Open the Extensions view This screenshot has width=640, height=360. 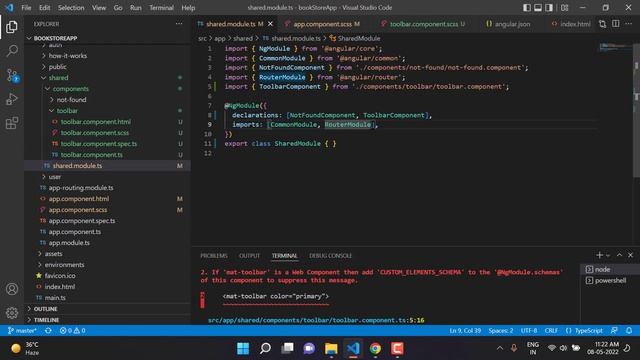click(12, 123)
